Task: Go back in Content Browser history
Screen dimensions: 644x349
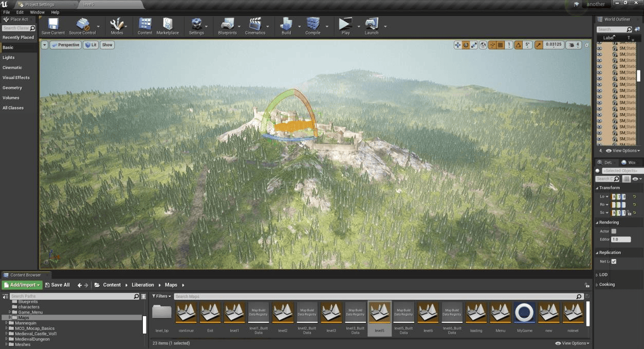Action: pos(80,285)
